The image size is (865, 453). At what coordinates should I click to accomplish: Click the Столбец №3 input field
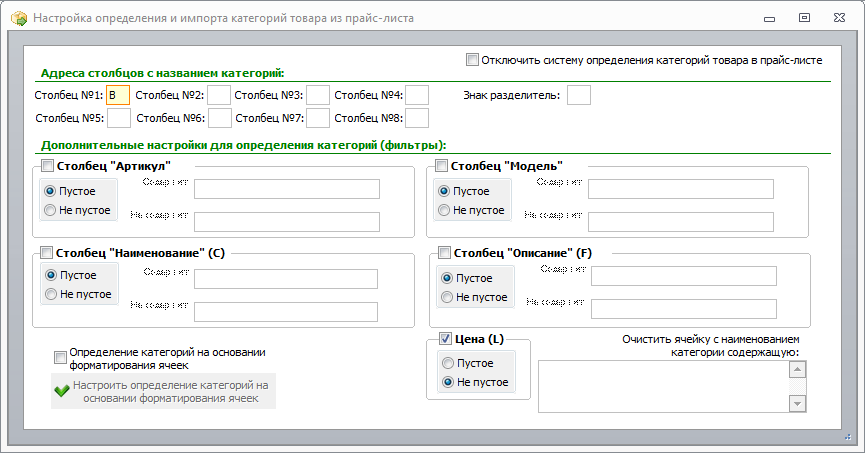[x=318, y=95]
